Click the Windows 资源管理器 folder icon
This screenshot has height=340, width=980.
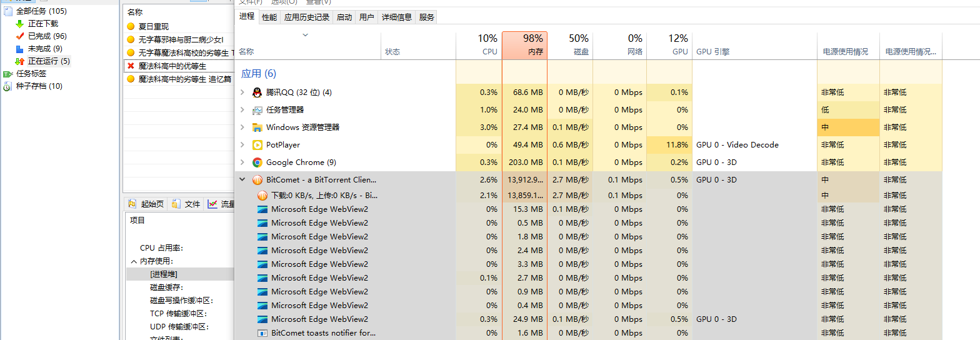click(257, 127)
